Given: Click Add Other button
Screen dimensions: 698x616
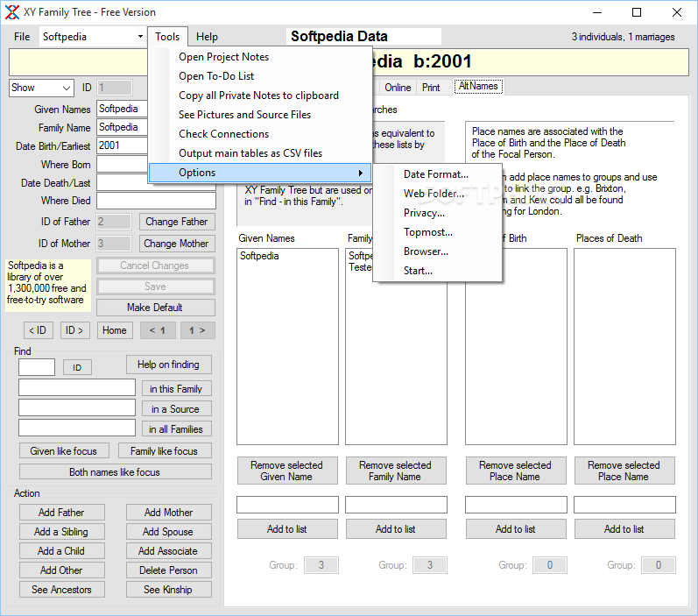Looking at the screenshot, I should [62, 570].
